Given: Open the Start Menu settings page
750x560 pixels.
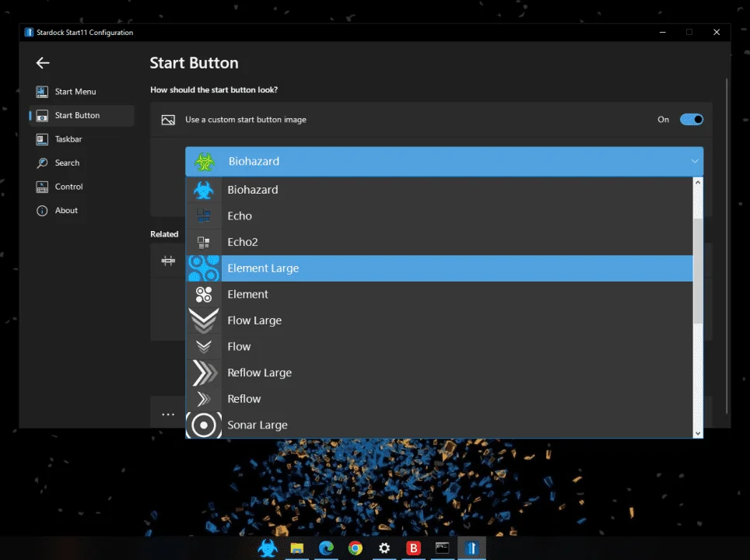Looking at the screenshot, I should (82, 91).
